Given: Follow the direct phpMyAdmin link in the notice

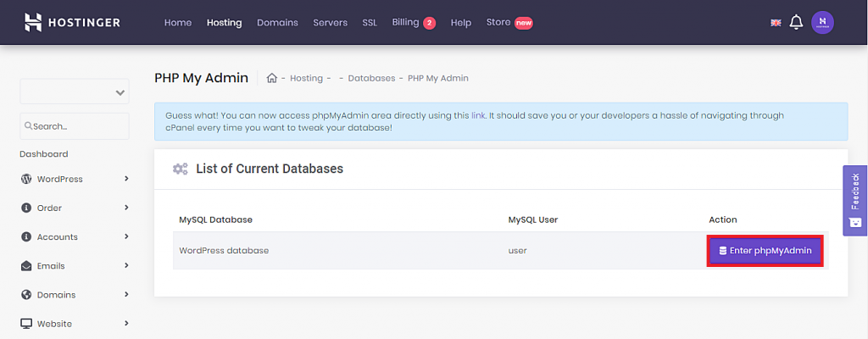Looking at the screenshot, I should coord(478,116).
